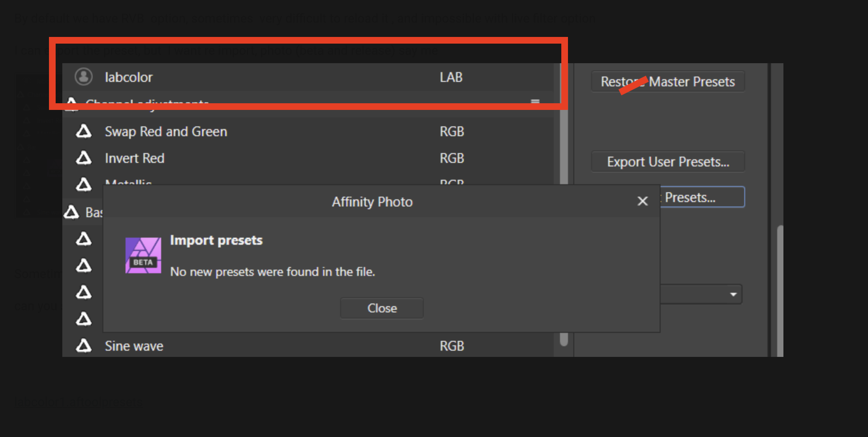Expand the dropdown on the right panel
This screenshot has height=437, width=868.
tap(734, 294)
